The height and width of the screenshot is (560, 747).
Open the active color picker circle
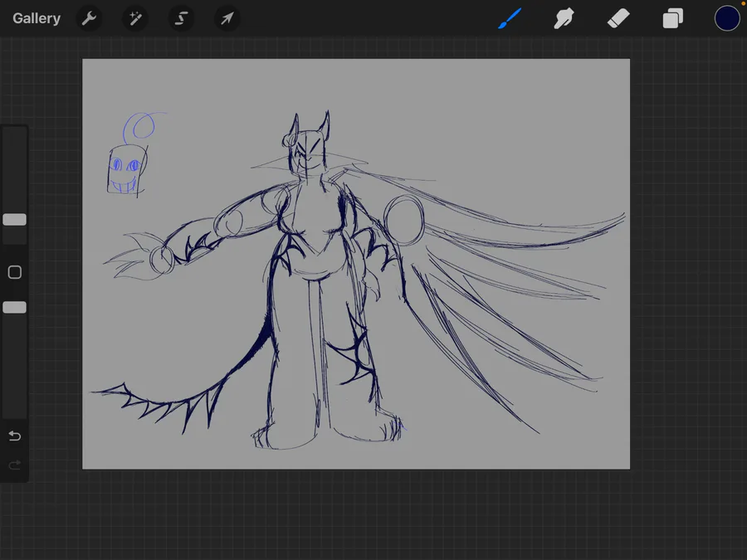727,18
